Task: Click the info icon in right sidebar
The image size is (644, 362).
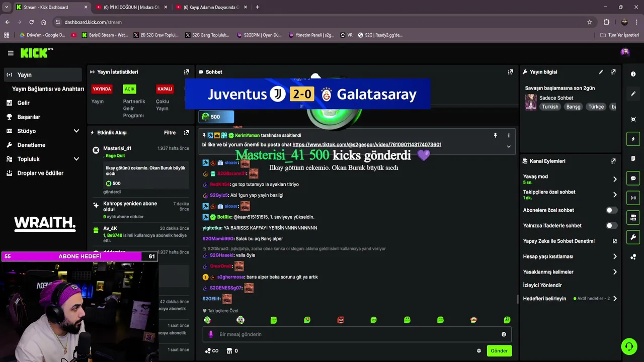Action: pos(633,74)
